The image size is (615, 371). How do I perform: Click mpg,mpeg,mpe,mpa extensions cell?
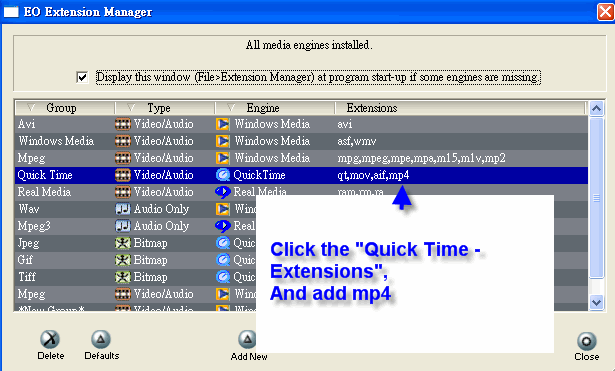(x=422, y=158)
